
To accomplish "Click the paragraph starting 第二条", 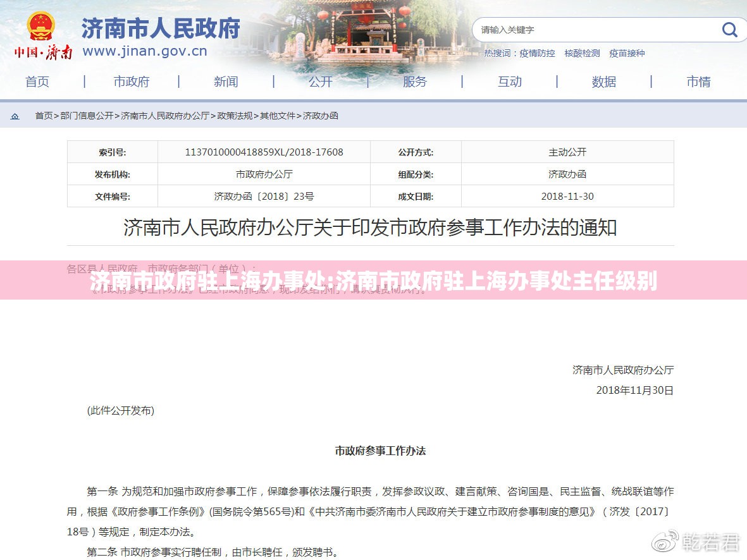I will click(213, 552).
